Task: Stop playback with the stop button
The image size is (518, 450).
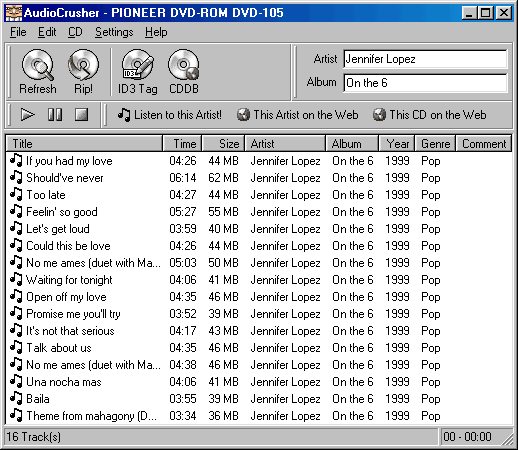Action: [82, 115]
